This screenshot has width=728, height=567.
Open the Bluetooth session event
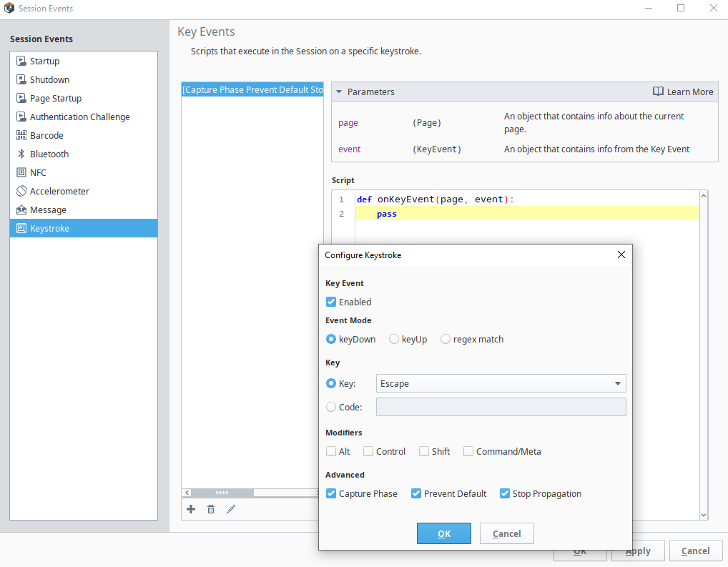84,154
